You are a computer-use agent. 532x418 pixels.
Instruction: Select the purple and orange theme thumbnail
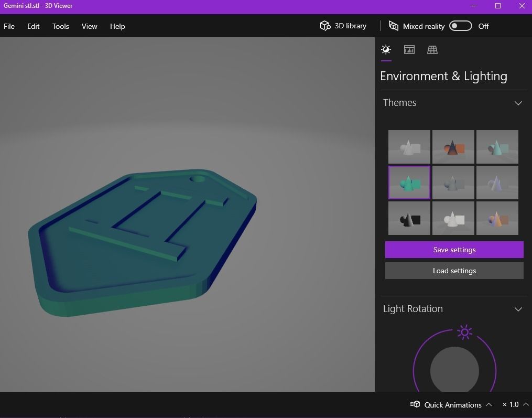pos(497,218)
